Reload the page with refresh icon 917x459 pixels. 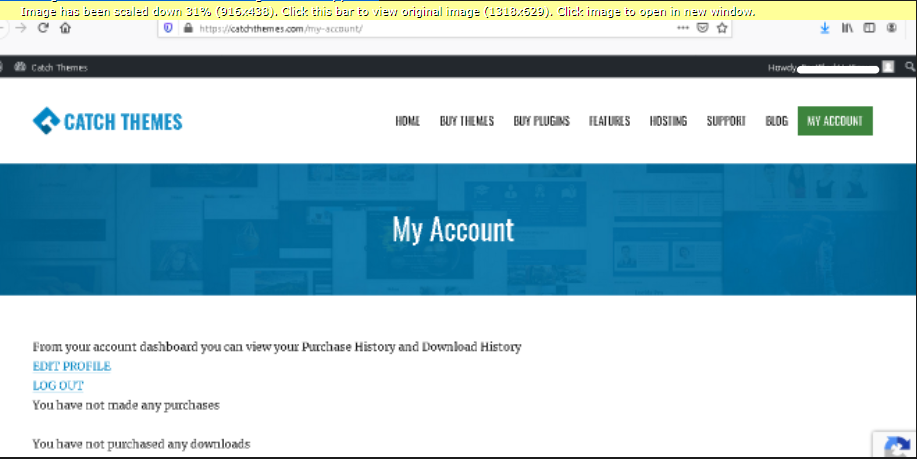coord(43,27)
